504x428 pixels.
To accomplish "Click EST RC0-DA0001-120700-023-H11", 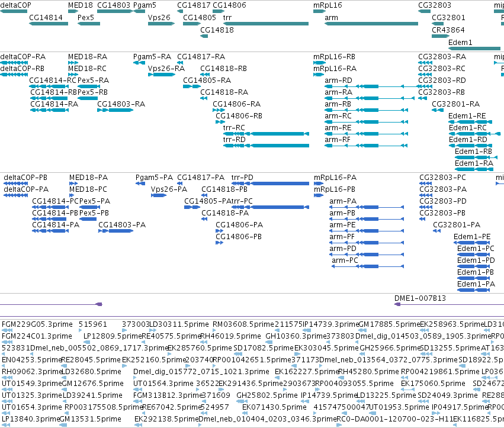I will tap(394, 419).
